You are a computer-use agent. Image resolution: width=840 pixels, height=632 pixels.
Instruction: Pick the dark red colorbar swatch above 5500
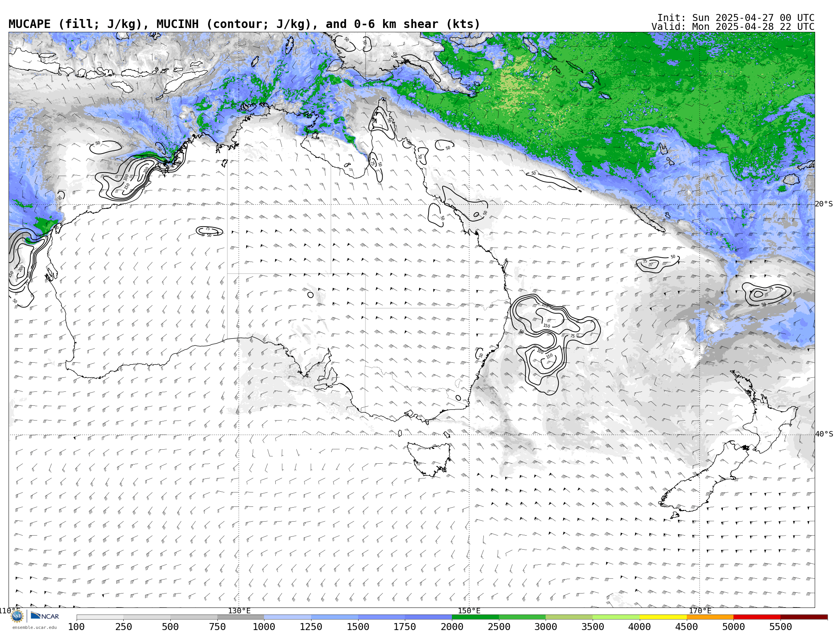click(804, 617)
